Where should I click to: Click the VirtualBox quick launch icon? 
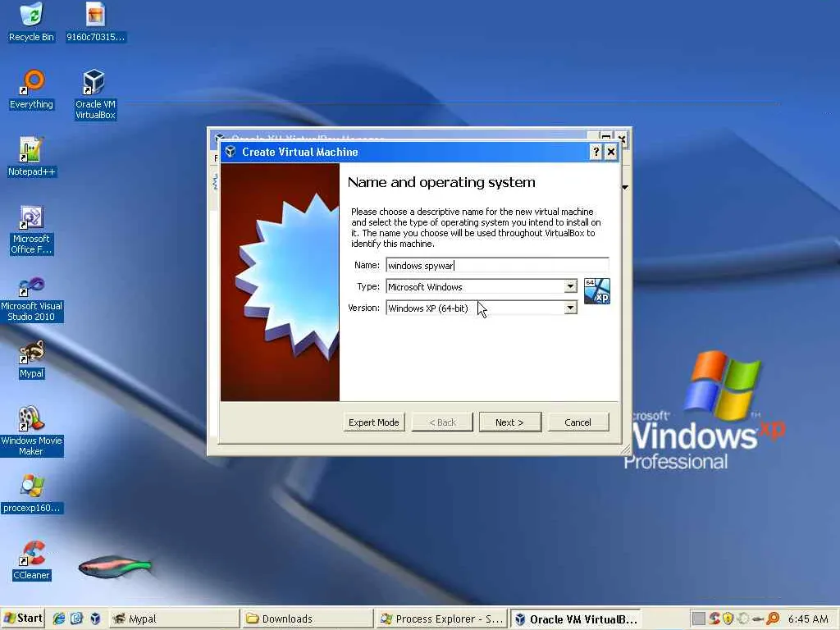(x=95, y=619)
